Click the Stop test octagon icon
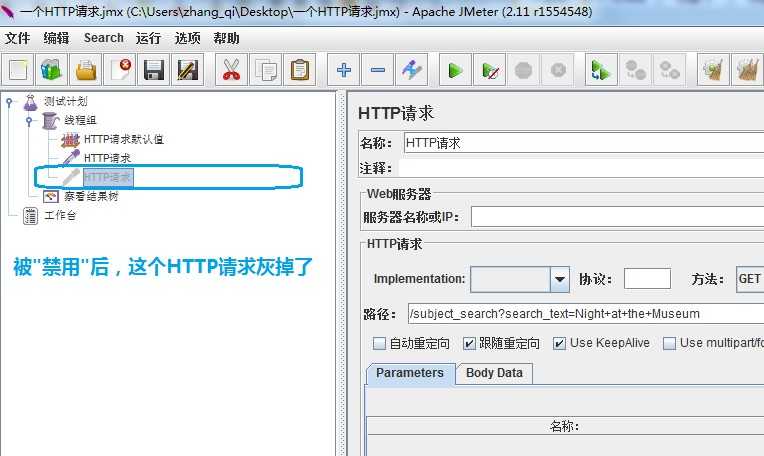 click(524, 70)
